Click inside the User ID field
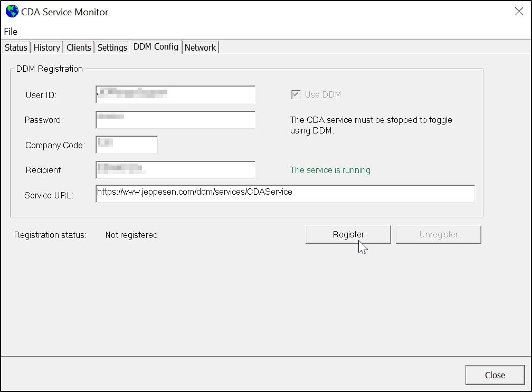The width and height of the screenshot is (532, 392). pos(174,94)
